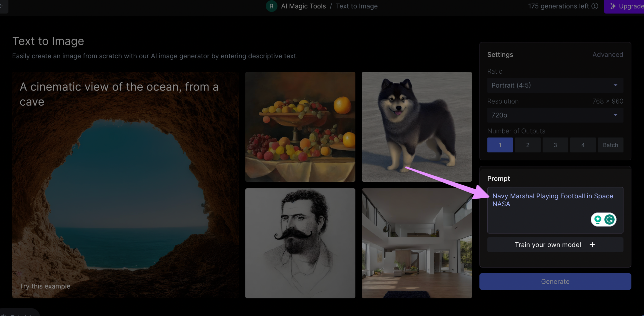Image resolution: width=644 pixels, height=316 pixels.
Task: Click the Grammarly G icon
Action: pos(610,219)
